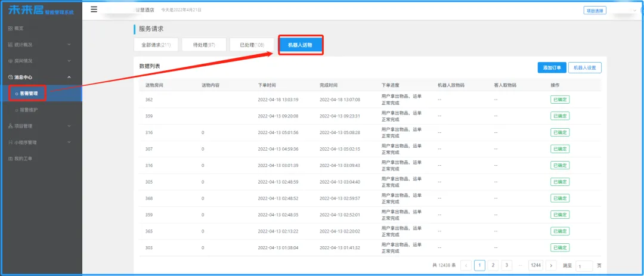Go to the next page with the right arrow
This screenshot has width=644, height=276.
pos(551,265)
